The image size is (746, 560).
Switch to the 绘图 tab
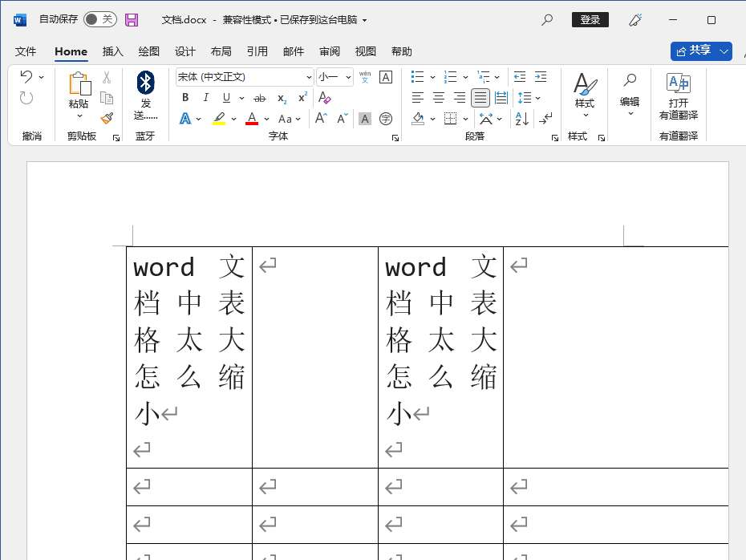click(148, 51)
